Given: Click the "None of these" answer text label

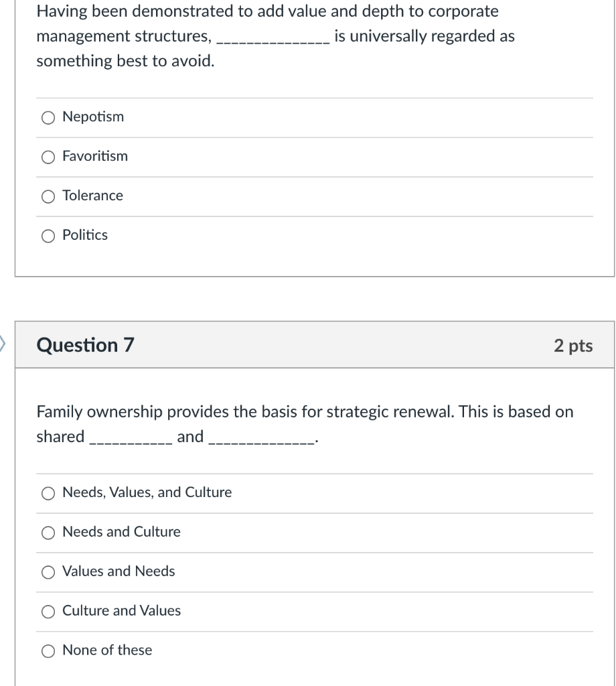Looking at the screenshot, I should click(x=107, y=650).
